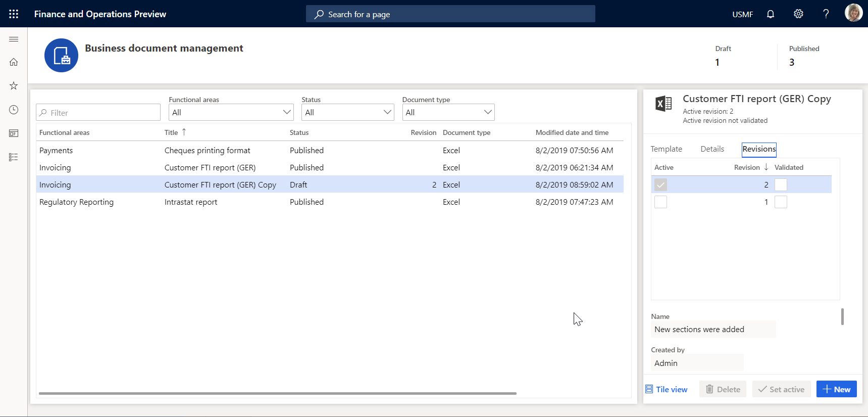Click the Validated column header

[x=789, y=167]
